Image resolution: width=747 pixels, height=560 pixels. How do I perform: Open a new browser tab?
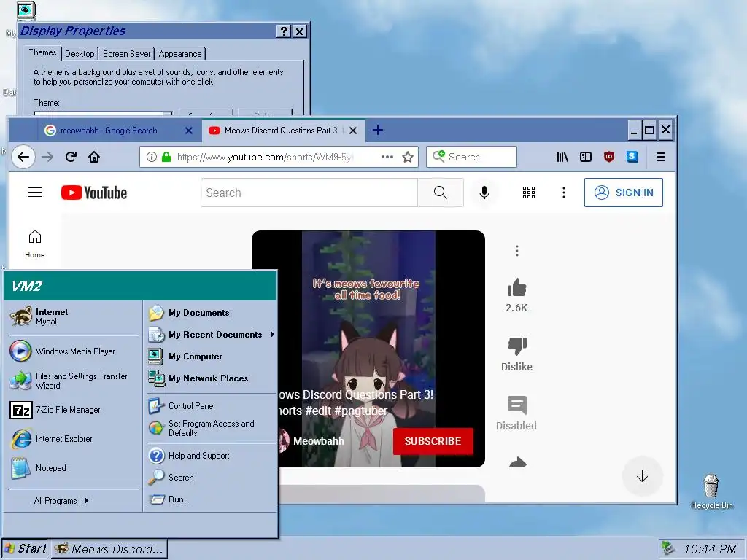click(378, 130)
